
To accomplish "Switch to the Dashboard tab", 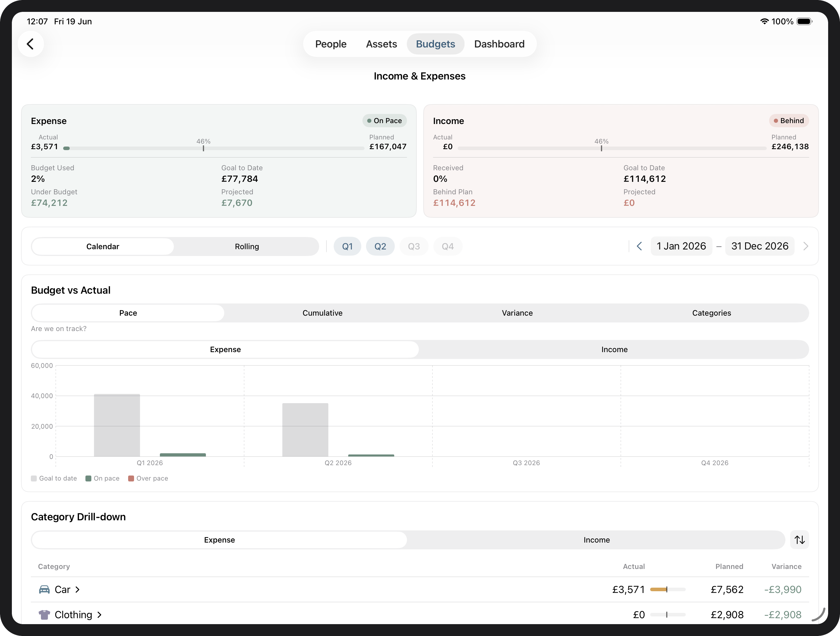I will [x=499, y=44].
